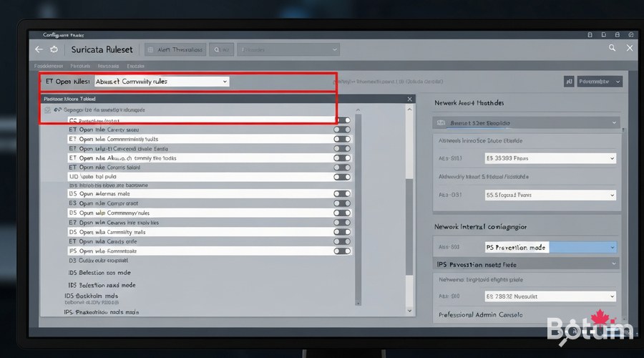Toggle the ET Open Carads orde switch
This screenshot has width=644, height=358.
tap(342, 241)
